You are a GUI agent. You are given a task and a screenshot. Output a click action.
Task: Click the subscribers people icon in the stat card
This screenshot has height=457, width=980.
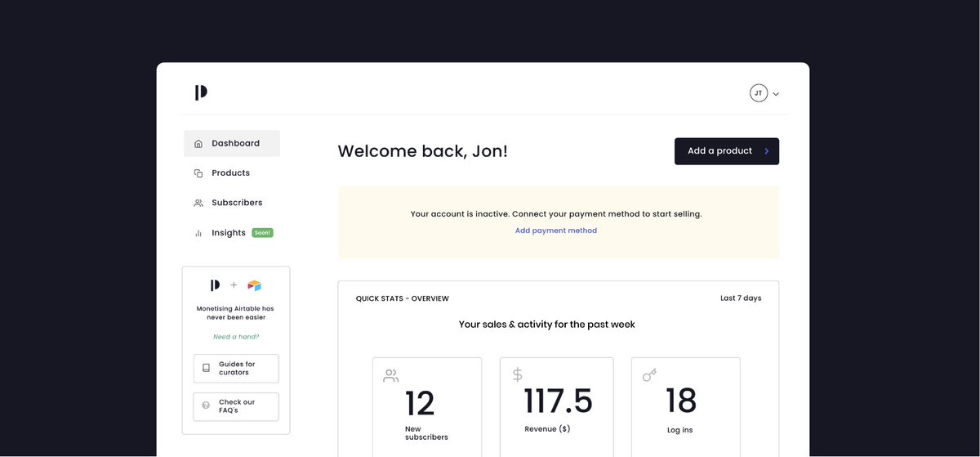tap(391, 376)
